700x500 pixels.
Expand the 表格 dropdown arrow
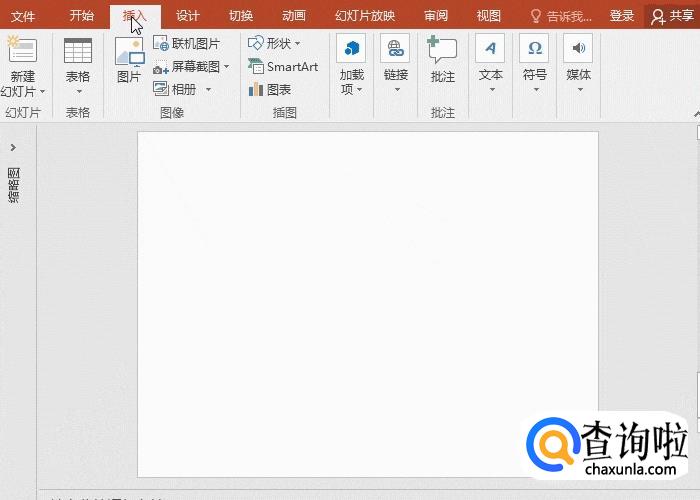[79, 92]
